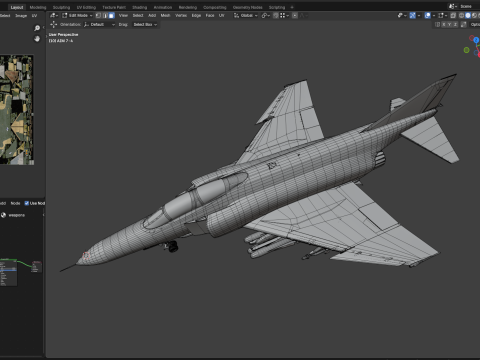Open the Modeling workspace tab

point(38,7)
